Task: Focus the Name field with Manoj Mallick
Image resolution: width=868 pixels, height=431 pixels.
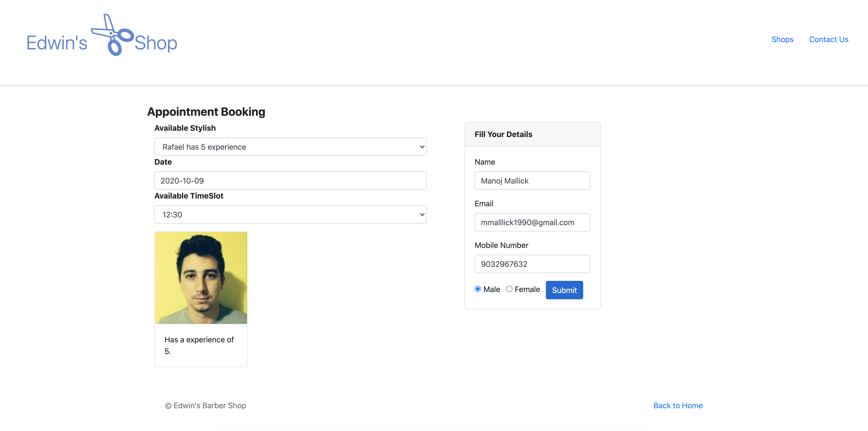Action: 532,181
